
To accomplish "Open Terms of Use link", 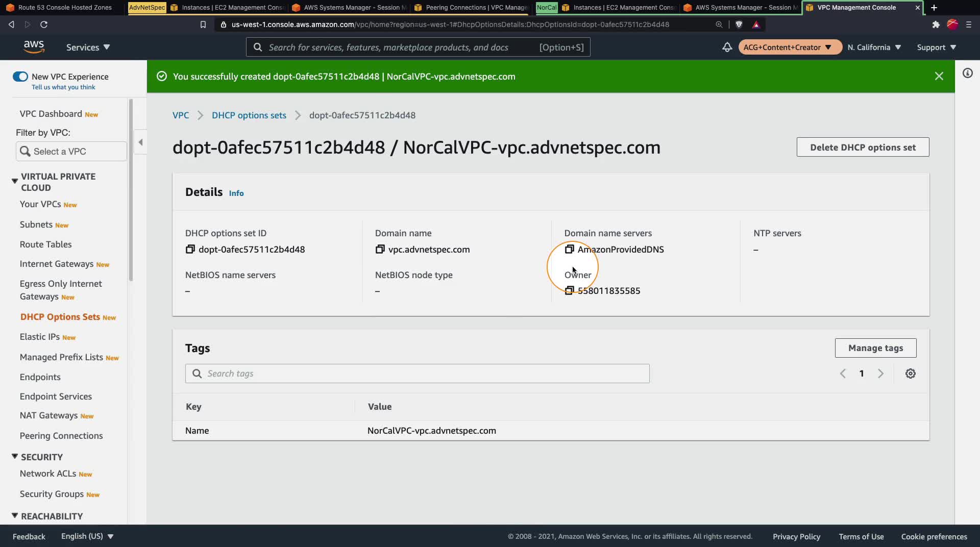I will [861, 536].
